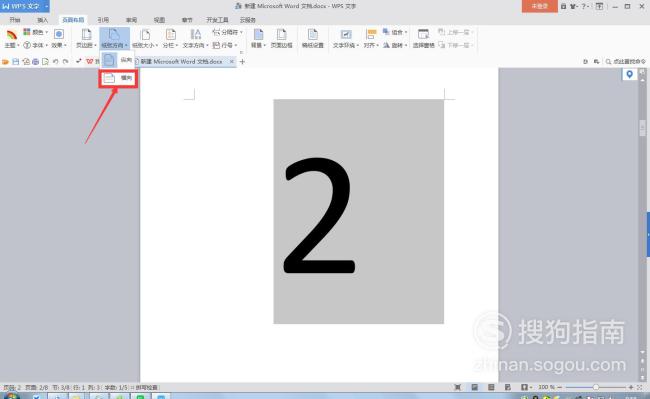650x399 pixels.
Task: Switch to the 审阅 tab
Action: pos(131,20)
